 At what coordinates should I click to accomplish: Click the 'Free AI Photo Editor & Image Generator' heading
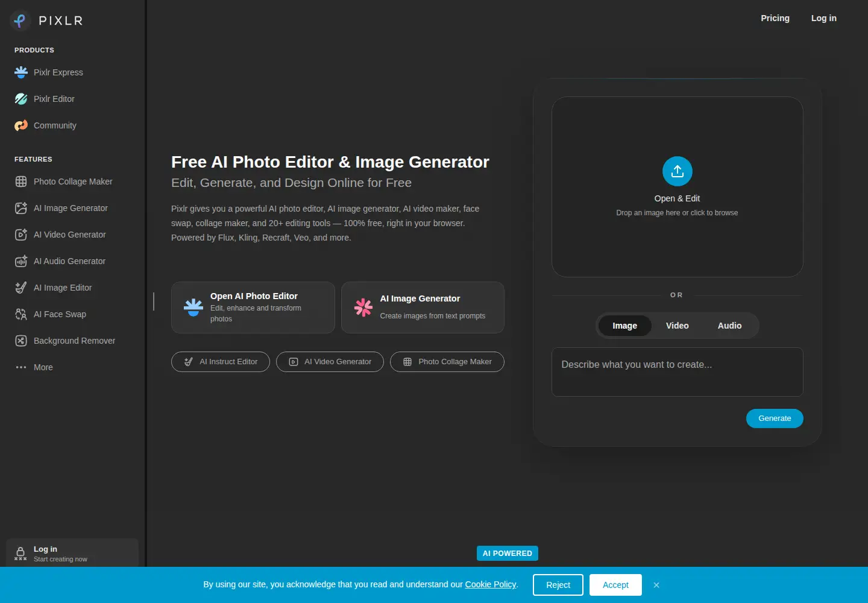click(x=330, y=162)
